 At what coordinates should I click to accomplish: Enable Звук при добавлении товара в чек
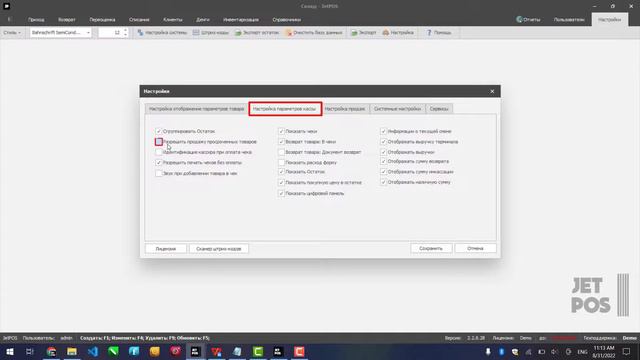pyautogui.click(x=159, y=173)
